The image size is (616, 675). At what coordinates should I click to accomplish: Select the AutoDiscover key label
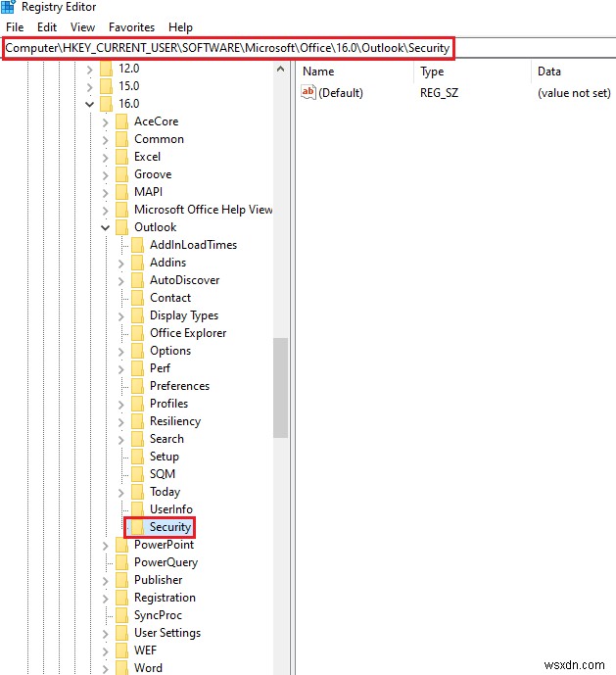coord(185,280)
